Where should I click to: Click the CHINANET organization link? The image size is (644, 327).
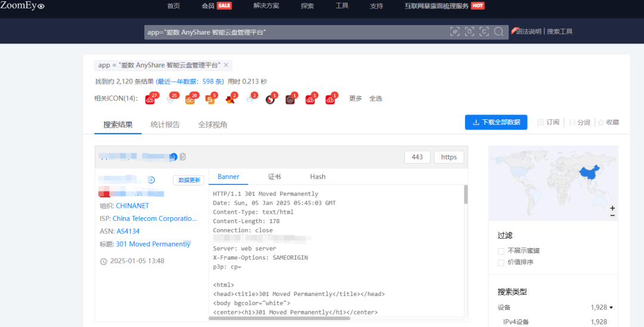tap(132, 206)
